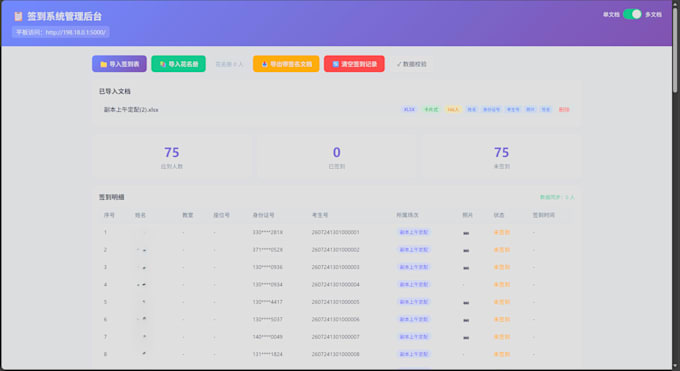Click the 数据校验 button
The image size is (680, 371).
[411, 64]
